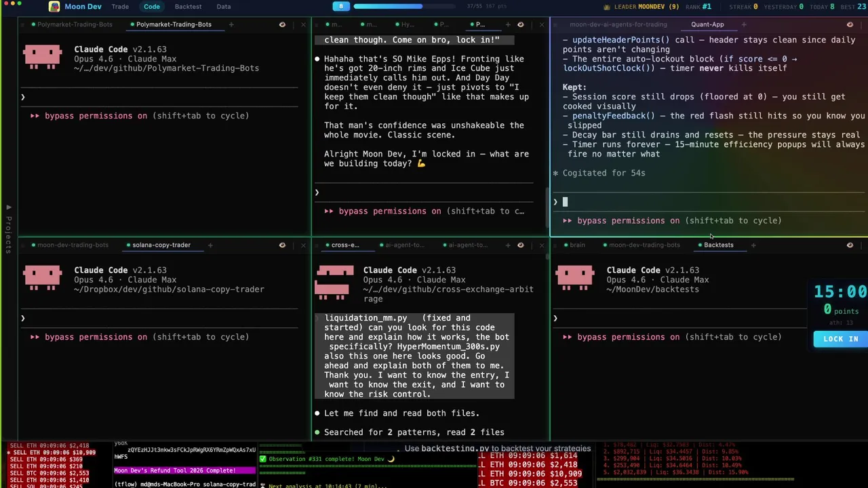Add new tab beside solana-copy-trader
The width and height of the screenshot is (868, 488).
pyautogui.click(x=210, y=245)
